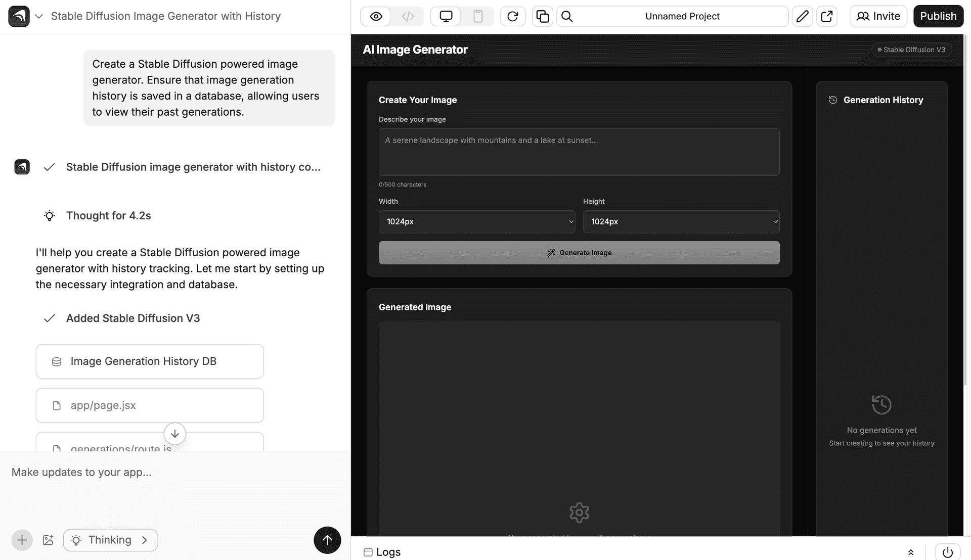
Task: Collapse the Logs panel chevron
Action: coord(911,552)
